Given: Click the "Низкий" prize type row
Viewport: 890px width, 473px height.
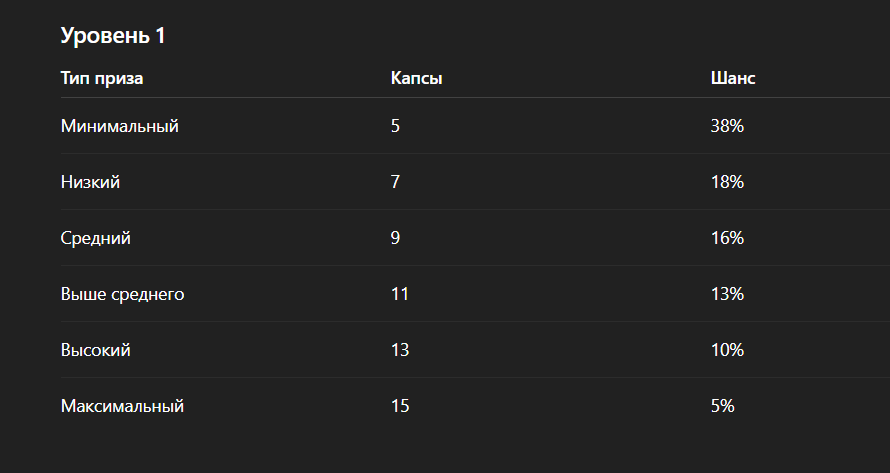Looking at the screenshot, I should 90,182.
